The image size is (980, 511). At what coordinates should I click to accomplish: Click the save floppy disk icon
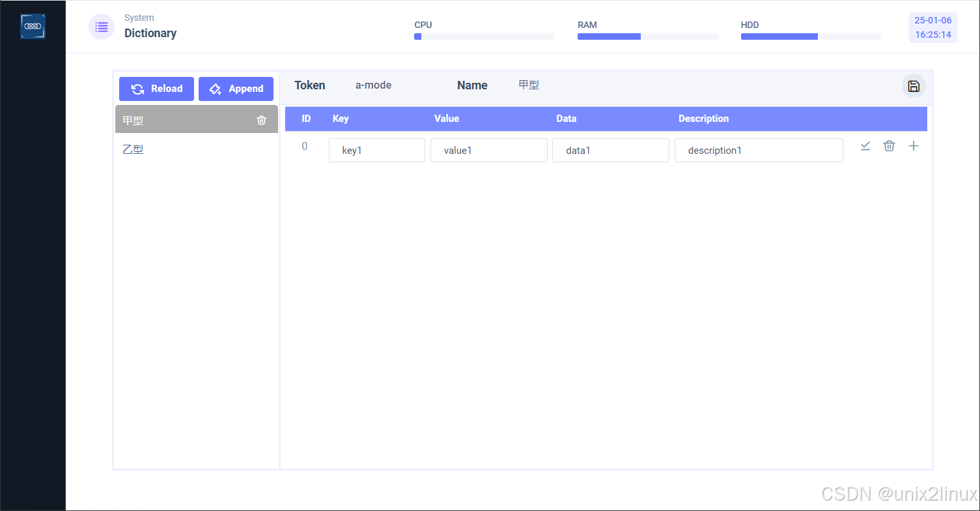click(x=914, y=86)
